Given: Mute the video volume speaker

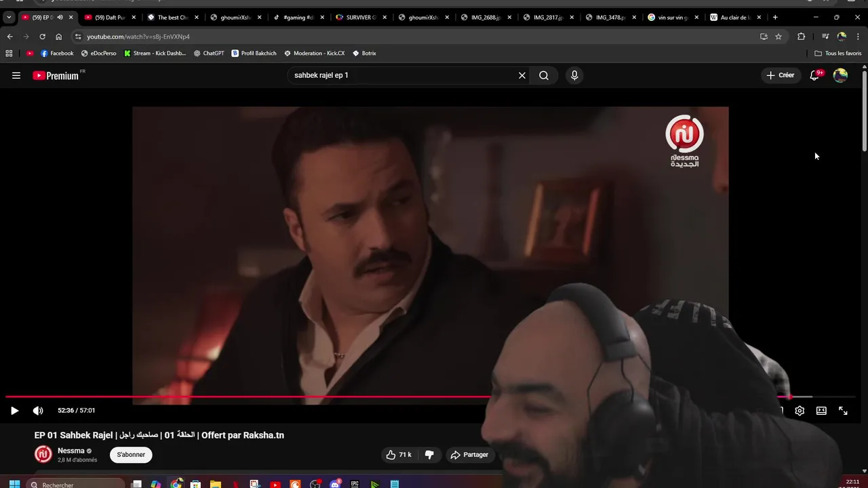Looking at the screenshot, I should [x=38, y=410].
